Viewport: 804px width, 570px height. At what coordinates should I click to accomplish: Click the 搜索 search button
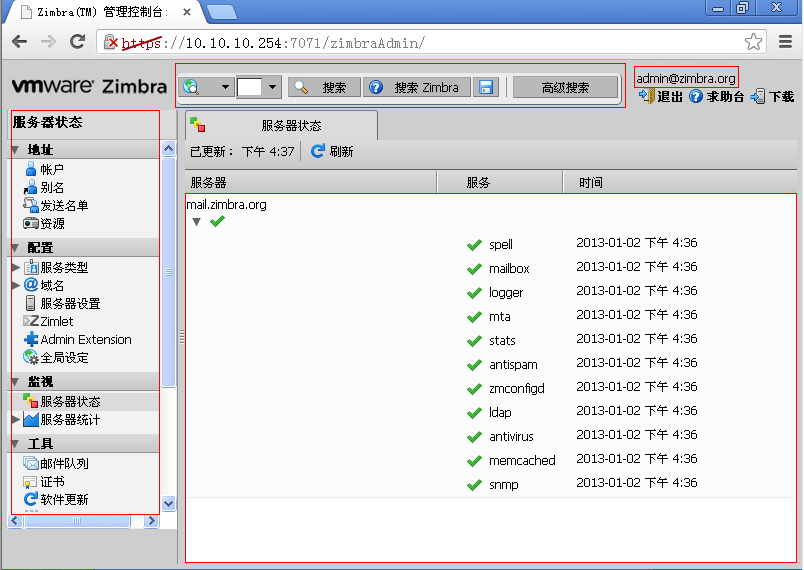coord(325,87)
